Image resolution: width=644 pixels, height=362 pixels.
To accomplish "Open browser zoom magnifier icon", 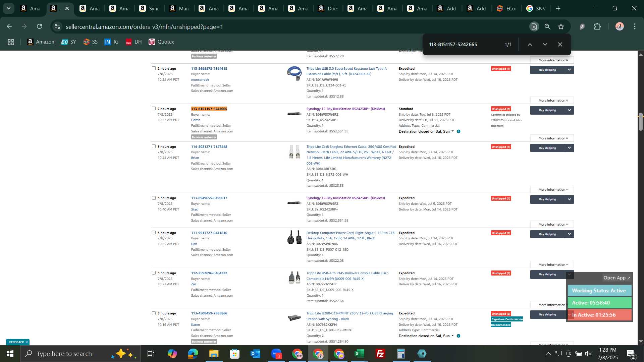I will 547,26.
